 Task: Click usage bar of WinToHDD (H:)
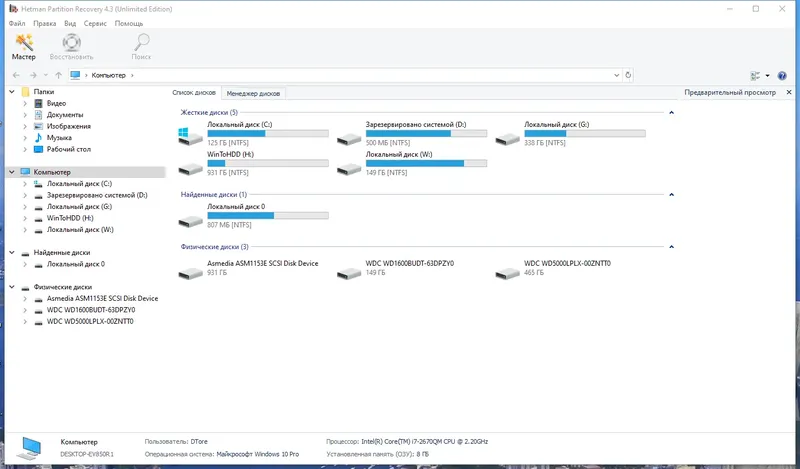coord(268,163)
